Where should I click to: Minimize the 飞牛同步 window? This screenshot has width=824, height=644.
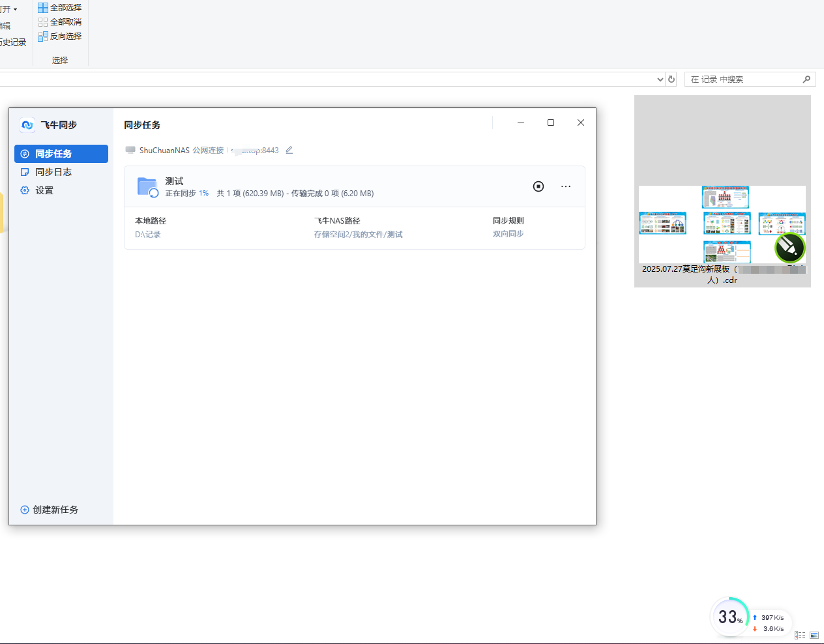point(521,123)
